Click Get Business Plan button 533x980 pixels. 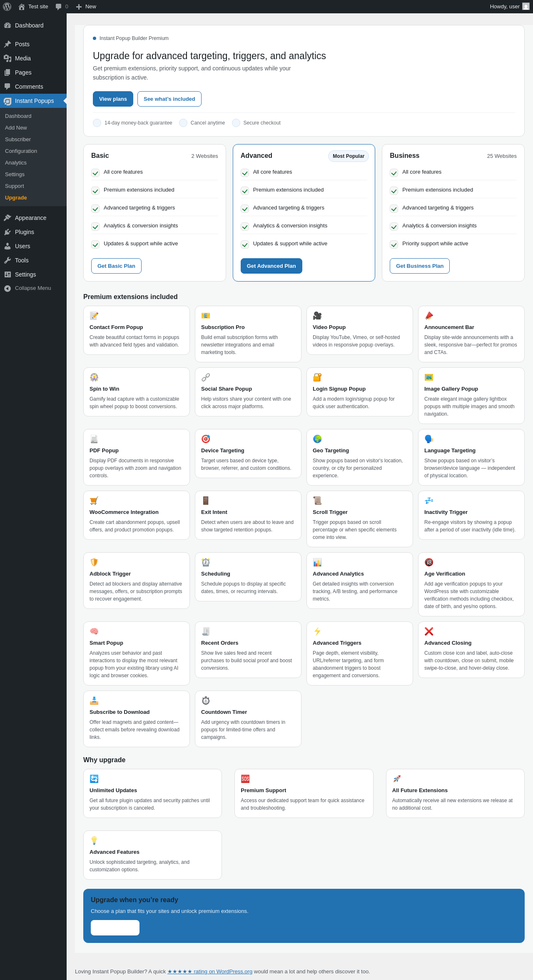(x=420, y=266)
